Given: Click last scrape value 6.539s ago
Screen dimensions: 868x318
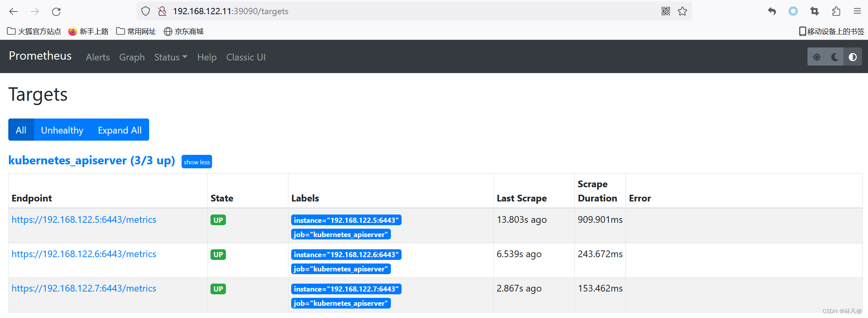Looking at the screenshot, I should (x=519, y=254).
